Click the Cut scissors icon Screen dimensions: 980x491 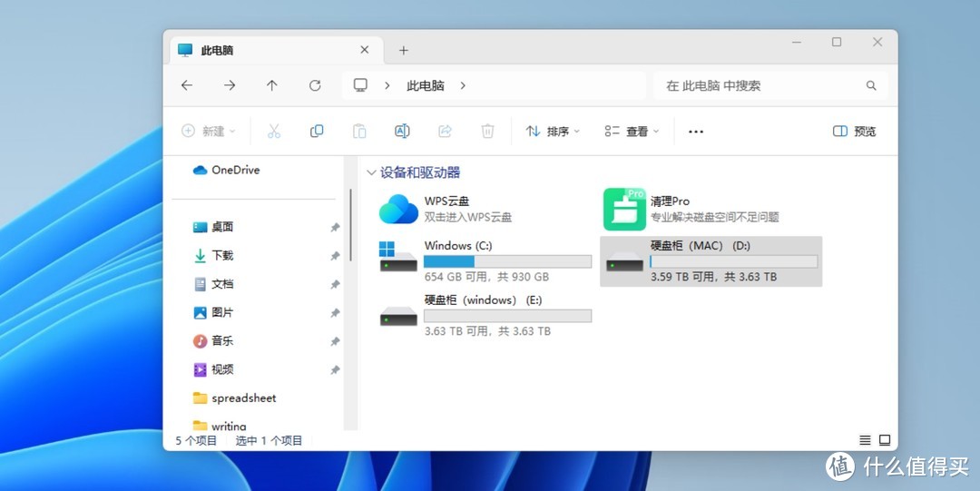click(274, 132)
